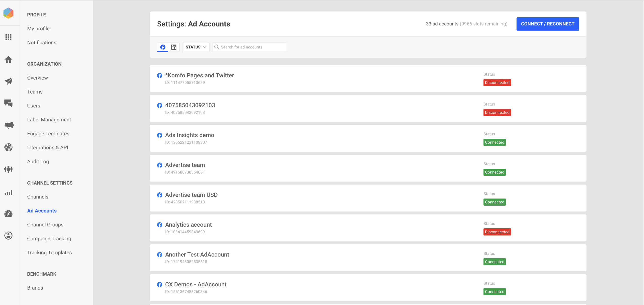Click Facebook icon beside *Komfo Pages and Twitter
The image size is (644, 305).
[160, 76]
